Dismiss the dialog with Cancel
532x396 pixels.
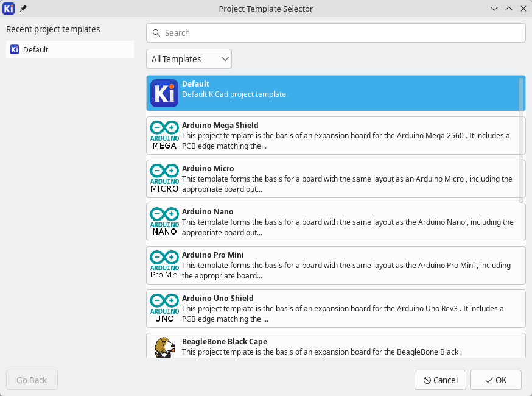point(440,380)
